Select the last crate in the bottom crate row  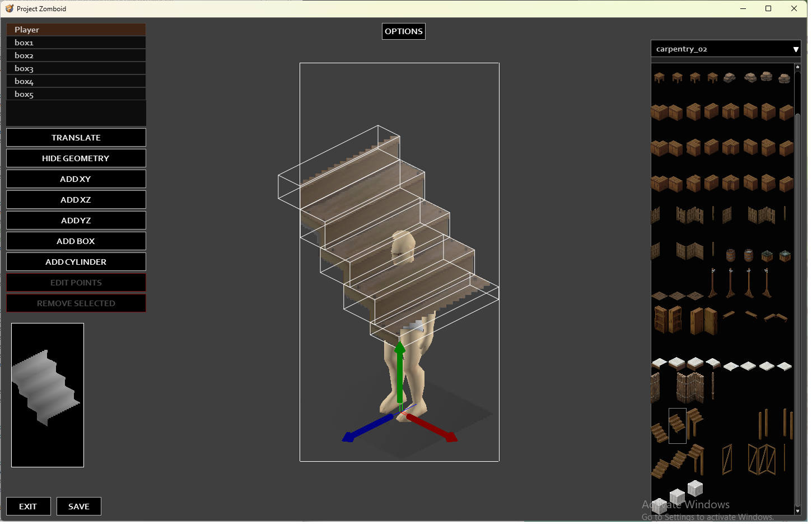point(786,183)
